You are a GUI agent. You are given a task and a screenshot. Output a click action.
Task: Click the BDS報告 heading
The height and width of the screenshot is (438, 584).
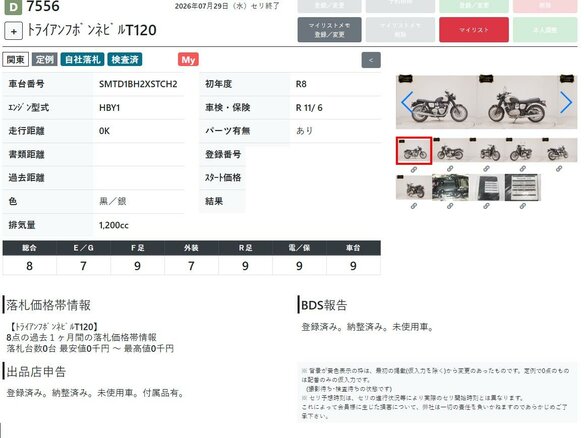[324, 305]
